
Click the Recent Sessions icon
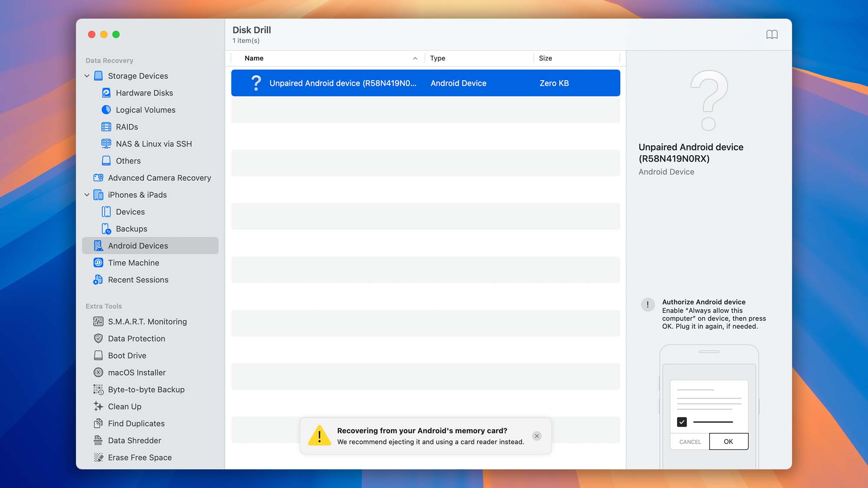pos(98,280)
